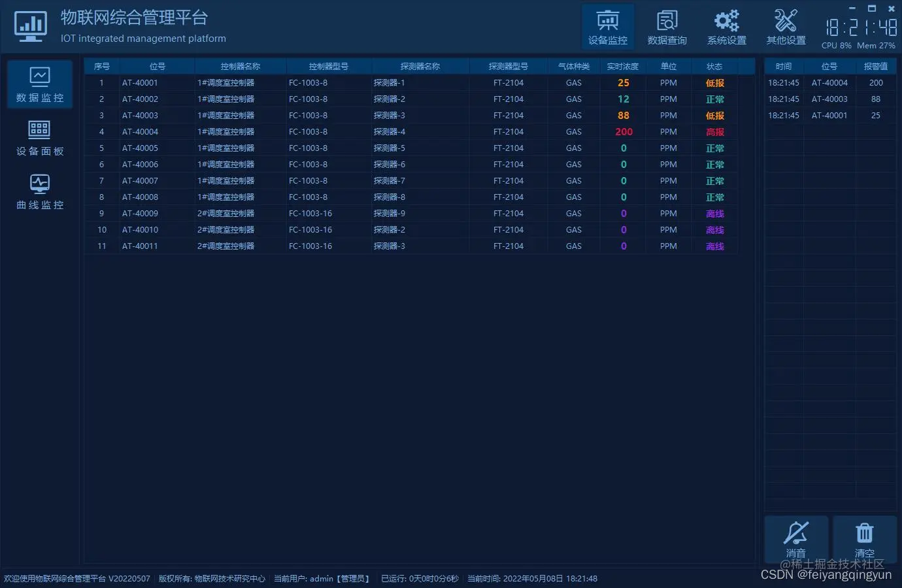Click the digital clock display
This screenshot has height=588, width=902.
pos(861,27)
